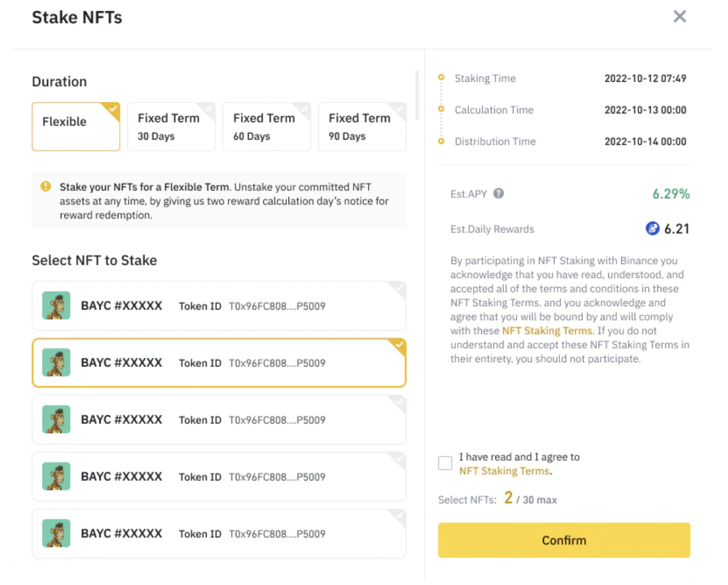
Task: Click the Staking Time value 2022-10-12 07:49
Action: pos(645,78)
